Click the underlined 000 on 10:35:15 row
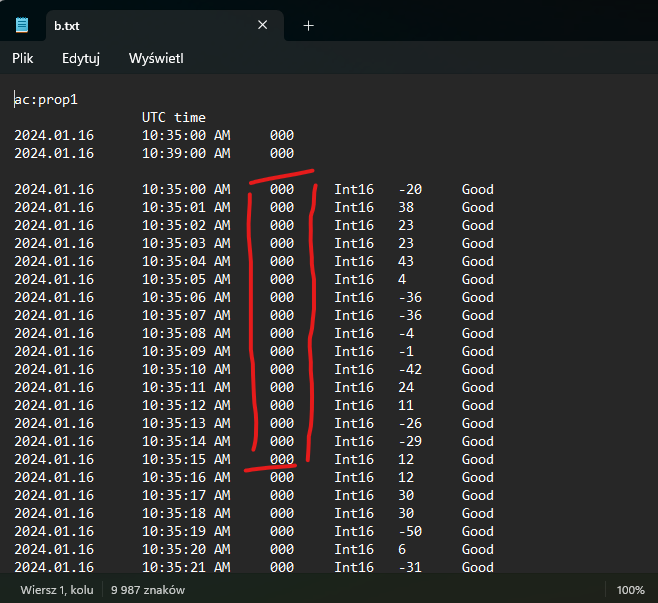658x603 pixels. point(282,460)
